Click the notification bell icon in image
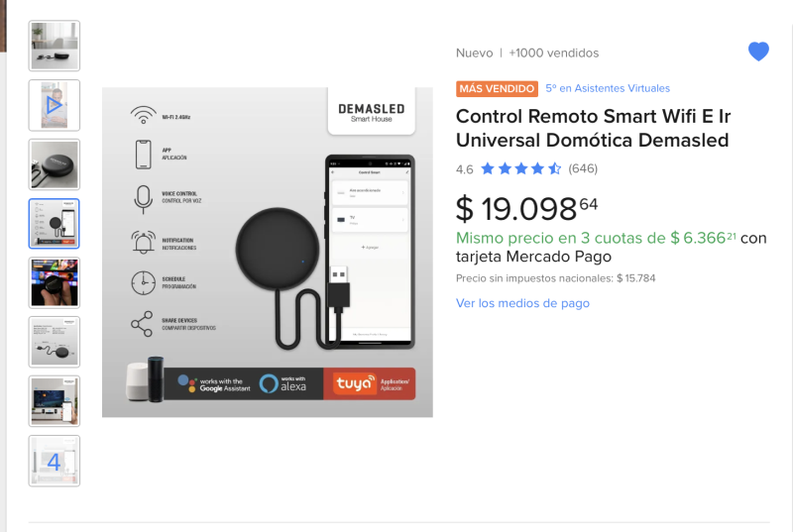 pyautogui.click(x=143, y=241)
